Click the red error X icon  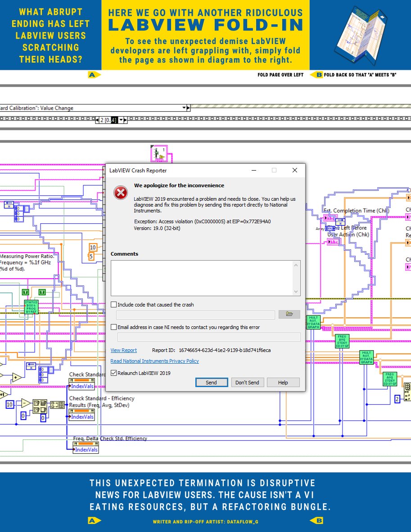121,193
